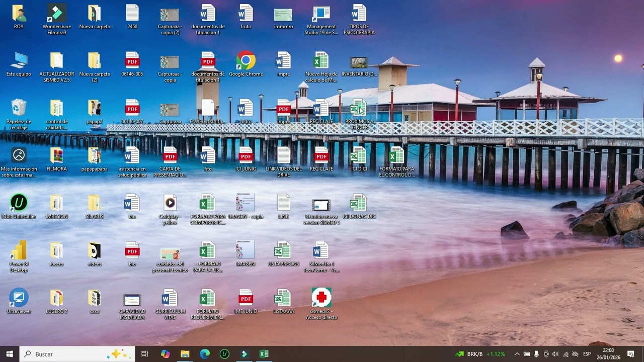This screenshot has width=644, height=362.
Task: Select the fito Word document
Action: (x=208, y=159)
